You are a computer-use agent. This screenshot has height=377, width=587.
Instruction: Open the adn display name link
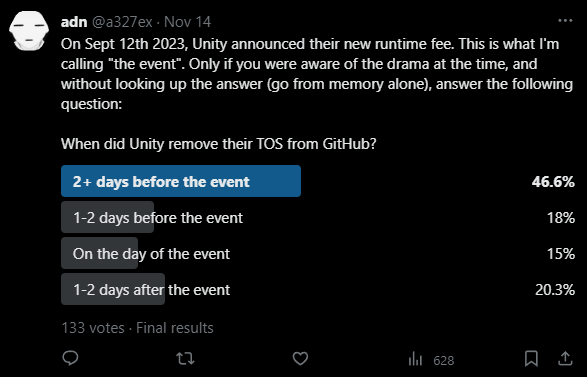coord(74,22)
